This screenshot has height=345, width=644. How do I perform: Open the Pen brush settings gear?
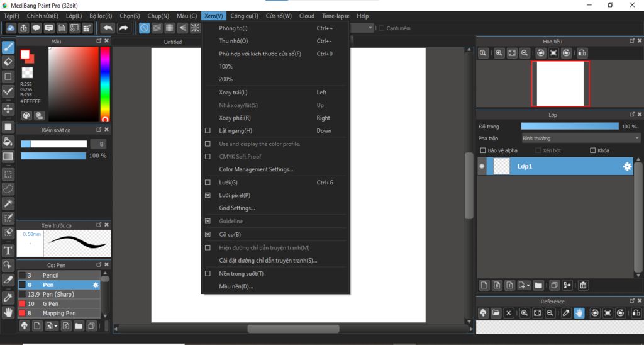(96, 285)
